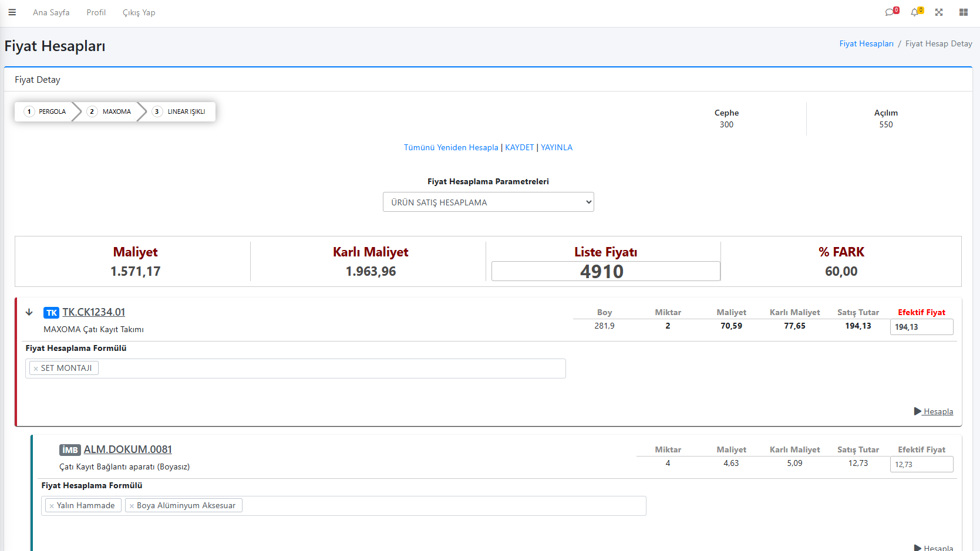Viewport: 980px width, 551px height.
Task: Go to Ana Sayfa in navbar
Action: [51, 12]
